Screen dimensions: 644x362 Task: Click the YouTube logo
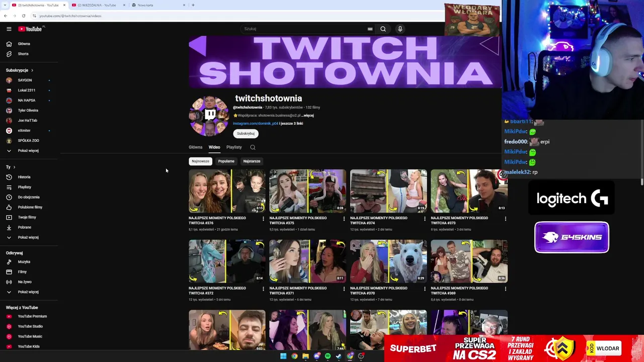click(x=31, y=29)
